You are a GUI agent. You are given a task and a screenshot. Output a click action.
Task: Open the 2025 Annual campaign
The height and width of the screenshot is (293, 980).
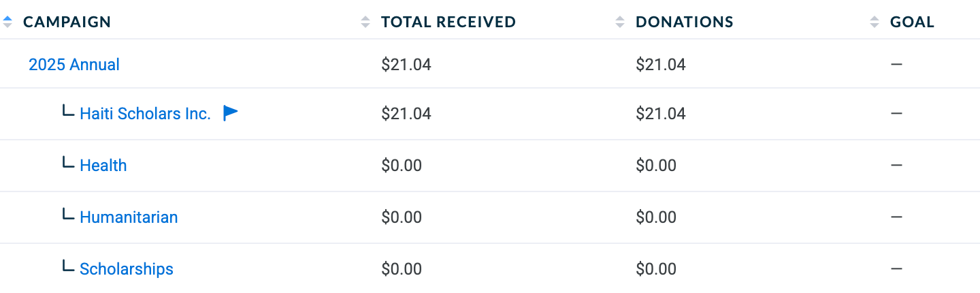74,65
